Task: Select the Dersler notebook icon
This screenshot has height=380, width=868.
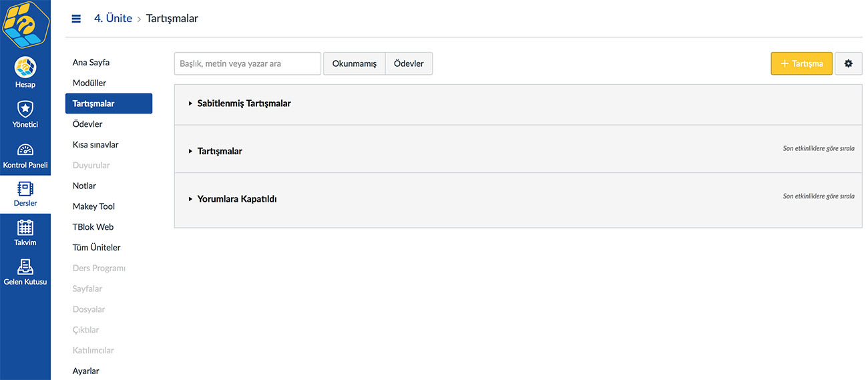Action: tap(25, 188)
